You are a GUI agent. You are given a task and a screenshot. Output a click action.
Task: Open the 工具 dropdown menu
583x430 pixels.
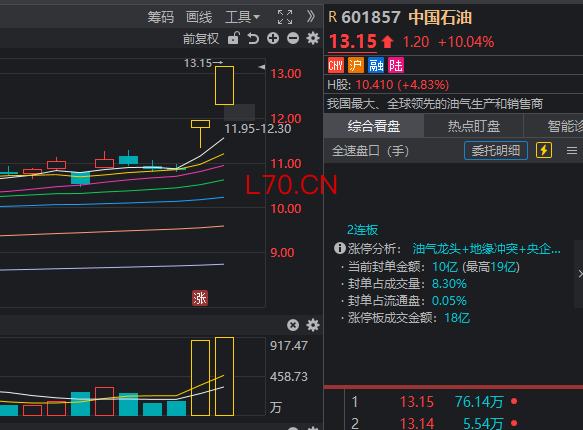(x=242, y=17)
